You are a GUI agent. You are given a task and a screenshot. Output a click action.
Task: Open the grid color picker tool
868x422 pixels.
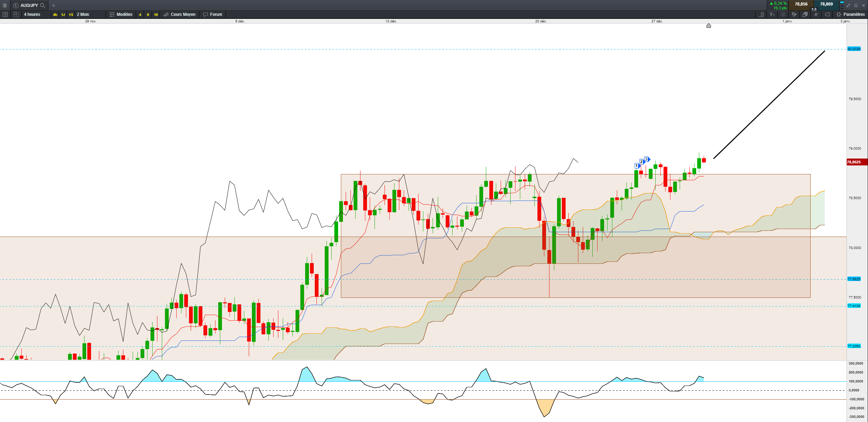tap(794, 14)
